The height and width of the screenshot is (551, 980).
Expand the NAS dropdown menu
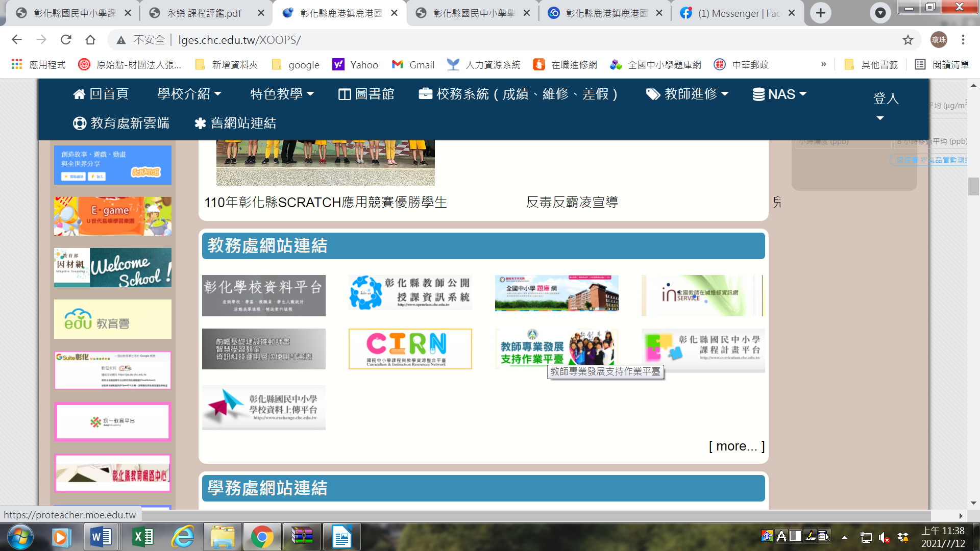click(779, 94)
